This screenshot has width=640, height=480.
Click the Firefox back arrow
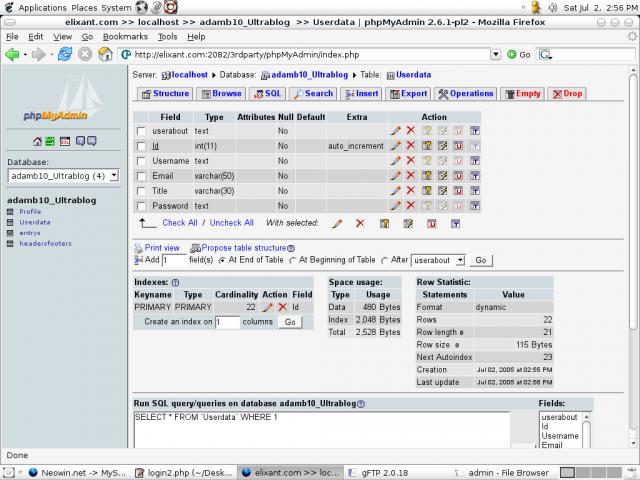[12, 54]
